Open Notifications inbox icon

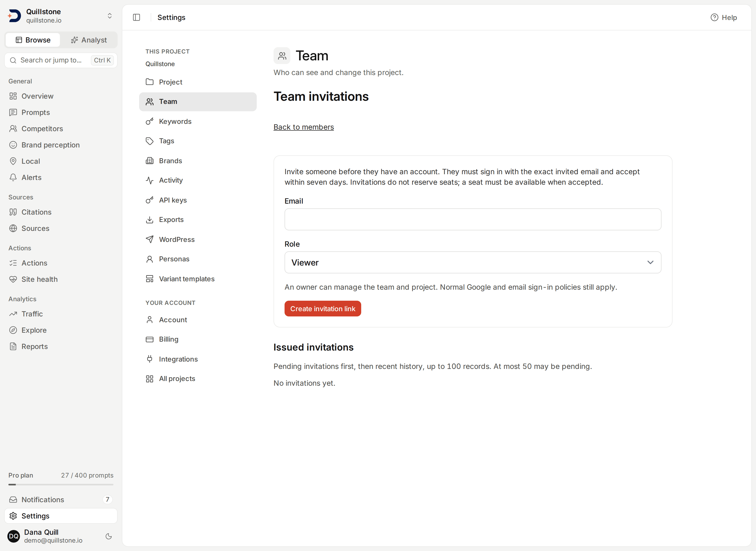pyautogui.click(x=13, y=500)
